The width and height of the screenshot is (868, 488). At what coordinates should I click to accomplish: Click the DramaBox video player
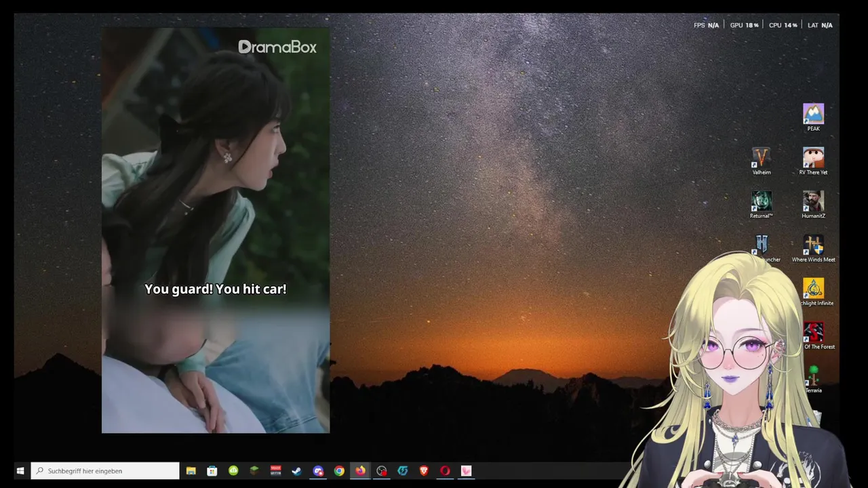pyautogui.click(x=216, y=230)
